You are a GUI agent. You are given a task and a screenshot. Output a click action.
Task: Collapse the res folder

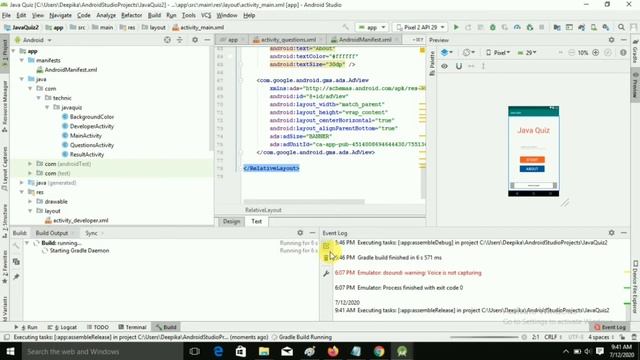(x=22, y=192)
